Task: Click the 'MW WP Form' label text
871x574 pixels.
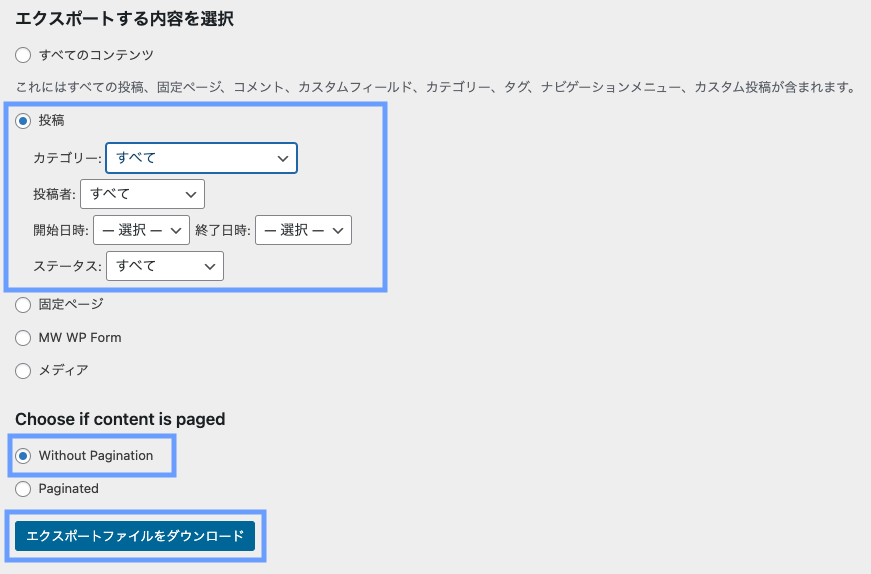Action: click(80, 338)
